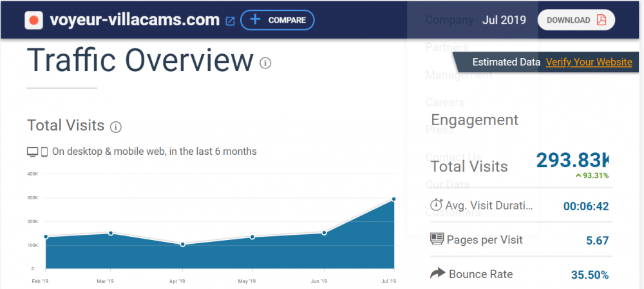Open the Careers menu entry
The width and height of the screenshot is (644, 289).
coord(444,102)
